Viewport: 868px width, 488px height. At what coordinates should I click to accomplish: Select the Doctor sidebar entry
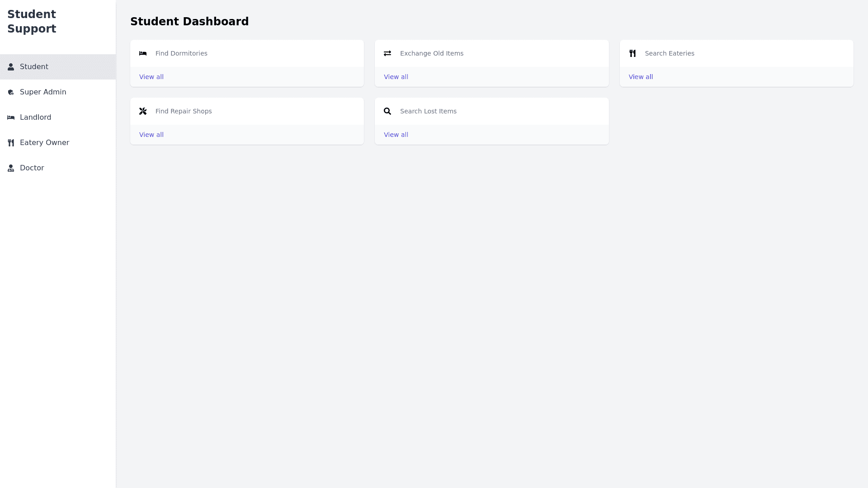[32, 168]
